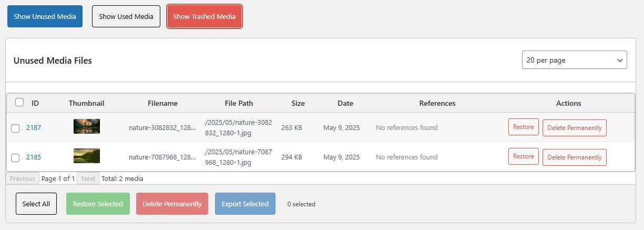Open media ID 2187 link
Image resolution: width=644 pixels, height=230 pixels.
34,127
